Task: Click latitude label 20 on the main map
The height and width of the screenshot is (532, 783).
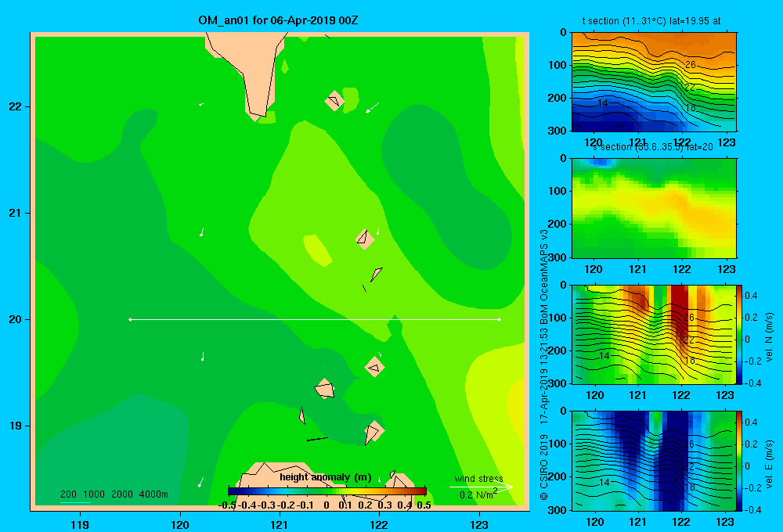Action: pos(16,319)
